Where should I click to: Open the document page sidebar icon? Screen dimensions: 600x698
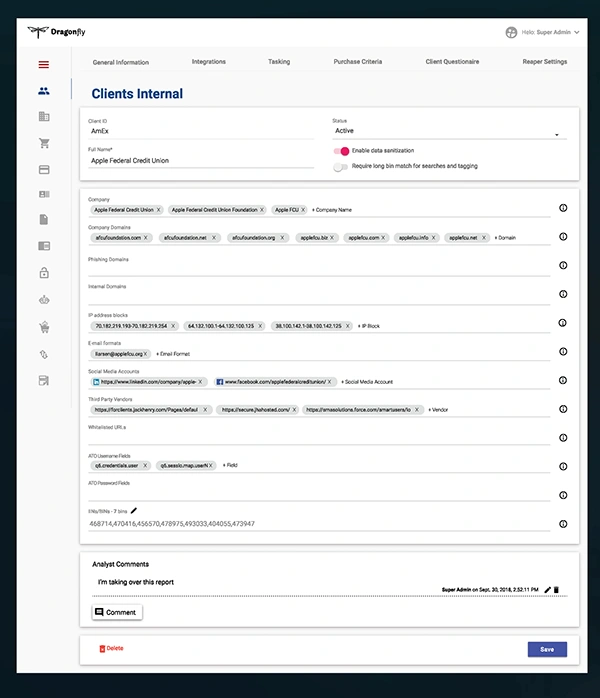pyautogui.click(x=44, y=219)
